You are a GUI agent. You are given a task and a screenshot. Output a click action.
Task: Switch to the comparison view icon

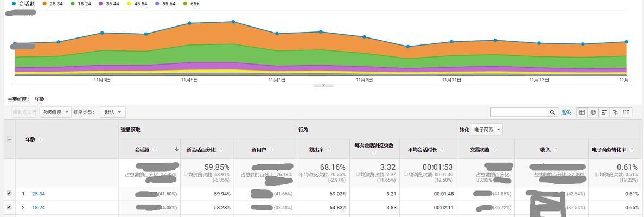[x=615, y=112]
